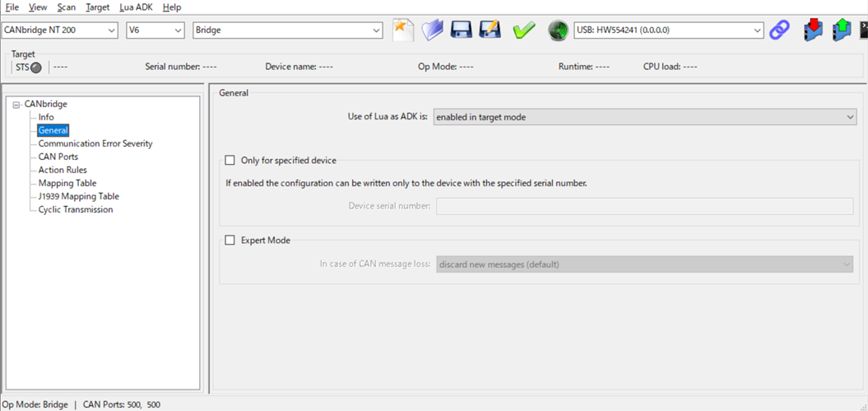This screenshot has height=411, width=868.
Task: Open the Lua ADK menu
Action: pos(137,7)
